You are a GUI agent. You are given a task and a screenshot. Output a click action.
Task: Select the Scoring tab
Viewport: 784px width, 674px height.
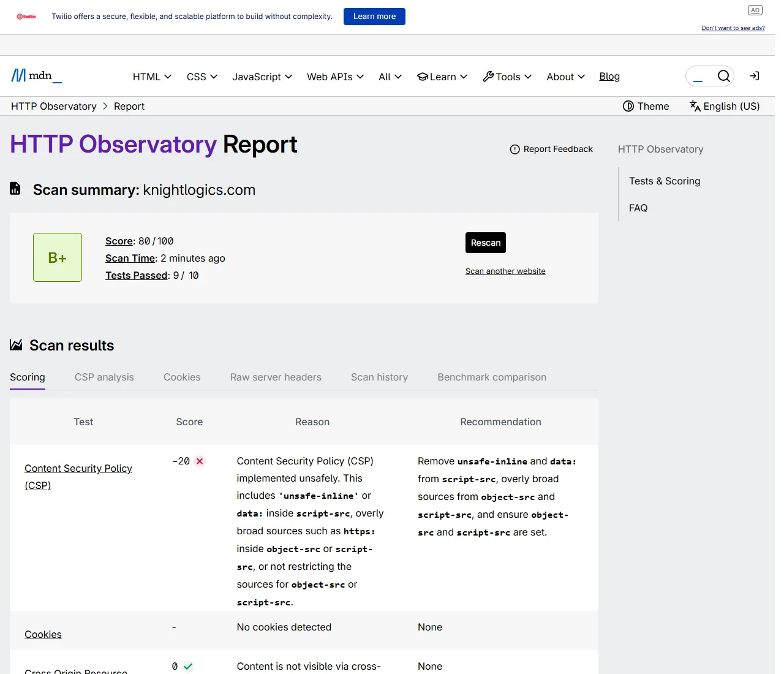coord(28,377)
